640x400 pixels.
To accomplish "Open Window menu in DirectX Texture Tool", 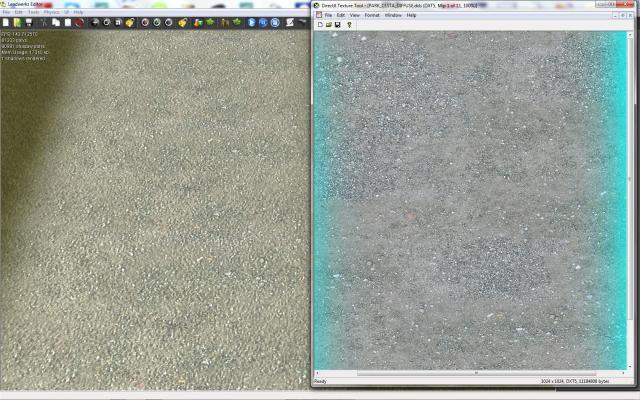I will click(393, 15).
